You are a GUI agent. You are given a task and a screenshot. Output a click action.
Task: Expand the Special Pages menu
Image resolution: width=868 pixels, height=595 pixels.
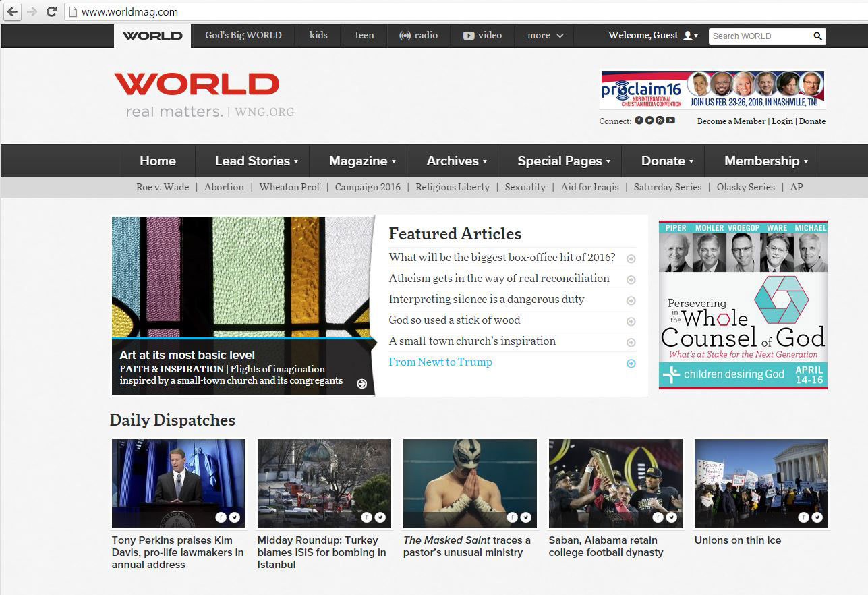click(564, 161)
